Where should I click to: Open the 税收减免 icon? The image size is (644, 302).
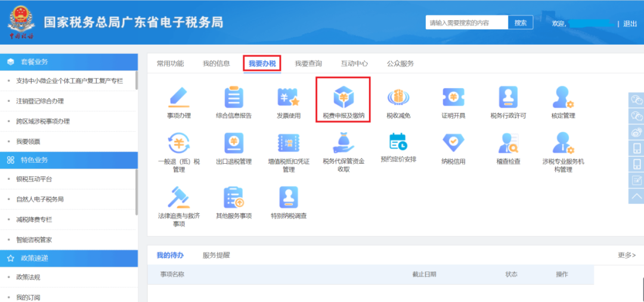point(398,98)
